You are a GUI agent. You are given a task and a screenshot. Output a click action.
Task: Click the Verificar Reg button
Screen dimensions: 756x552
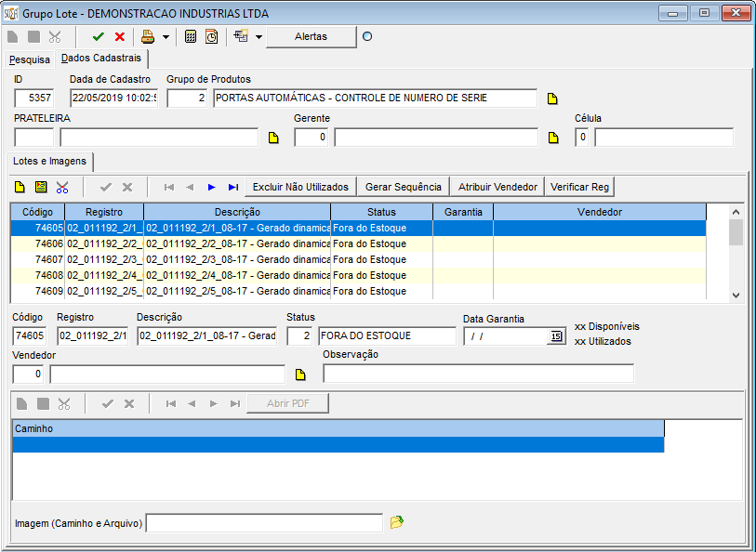pyautogui.click(x=579, y=187)
